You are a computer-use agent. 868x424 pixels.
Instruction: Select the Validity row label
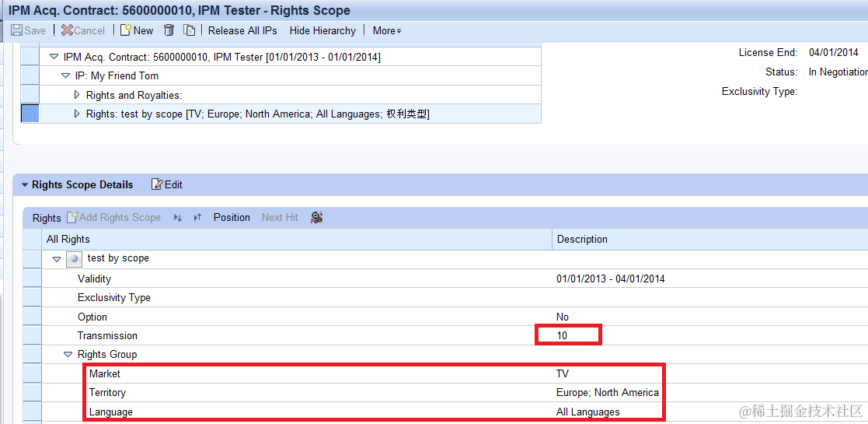pos(94,279)
